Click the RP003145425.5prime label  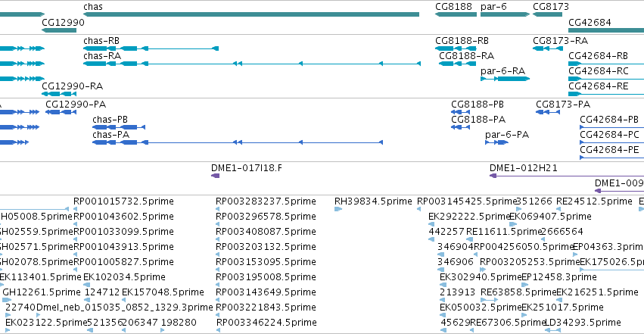(x=467, y=201)
